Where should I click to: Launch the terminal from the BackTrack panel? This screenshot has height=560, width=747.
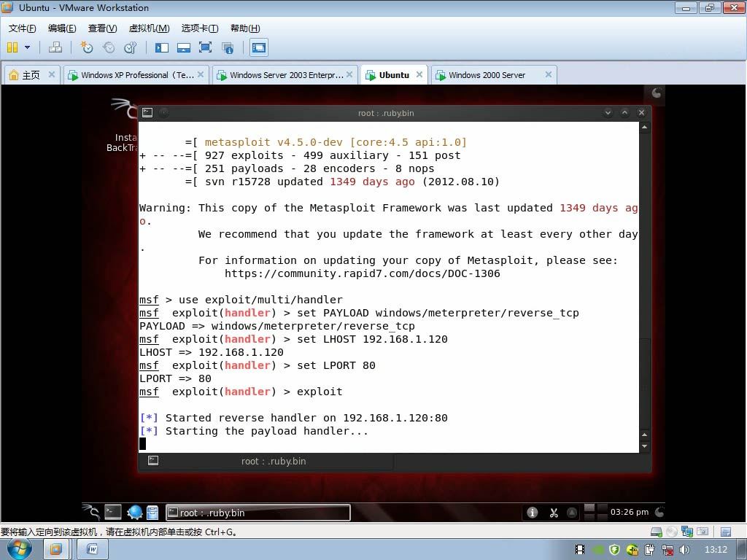[x=113, y=513]
